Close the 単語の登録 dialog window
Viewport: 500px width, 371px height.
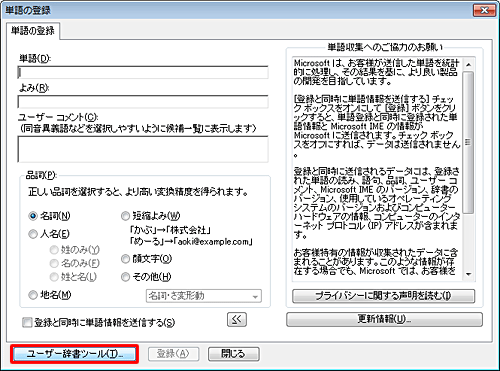[x=484, y=10]
